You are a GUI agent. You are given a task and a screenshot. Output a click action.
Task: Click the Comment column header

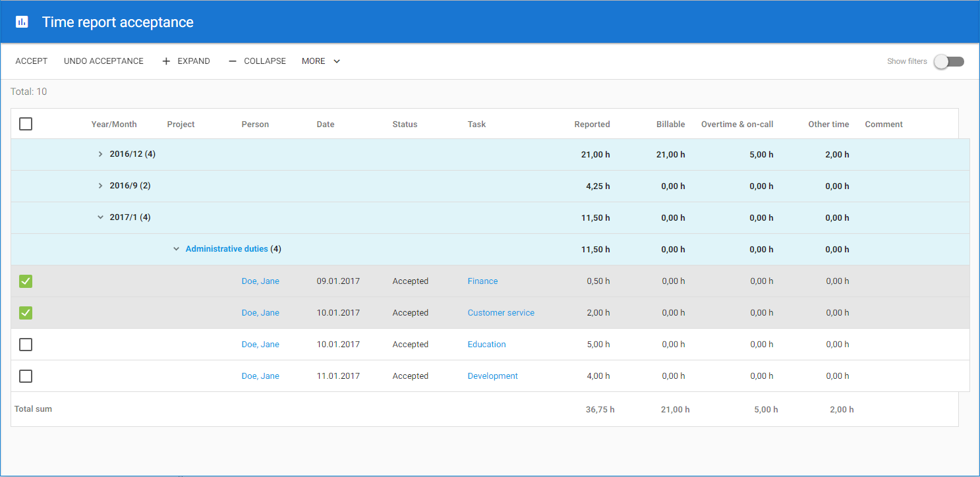pos(884,125)
